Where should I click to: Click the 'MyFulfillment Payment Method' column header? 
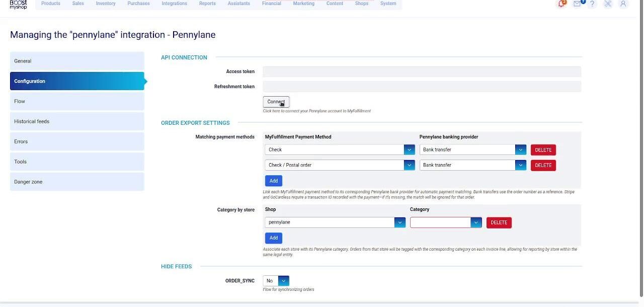click(x=298, y=137)
